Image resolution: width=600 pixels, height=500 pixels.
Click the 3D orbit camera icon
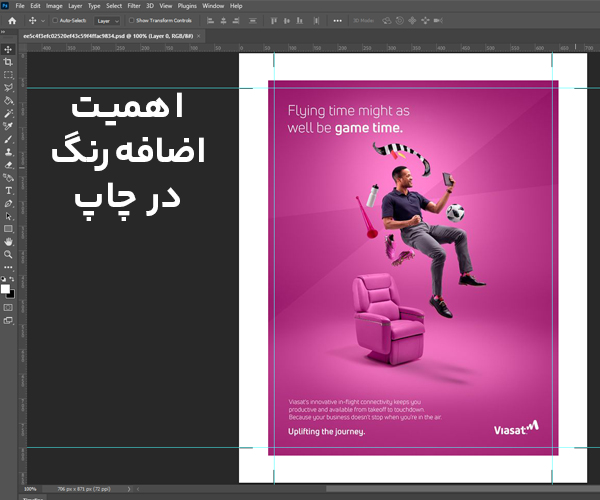[387, 21]
